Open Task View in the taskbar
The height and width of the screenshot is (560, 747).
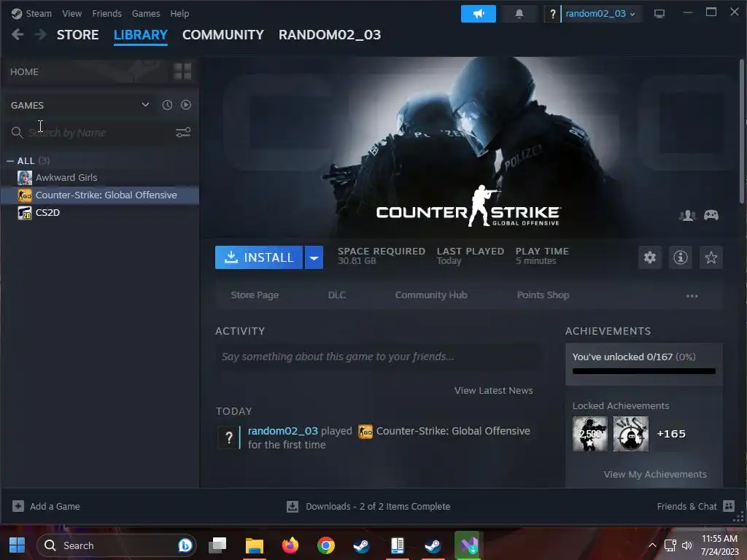point(218,545)
